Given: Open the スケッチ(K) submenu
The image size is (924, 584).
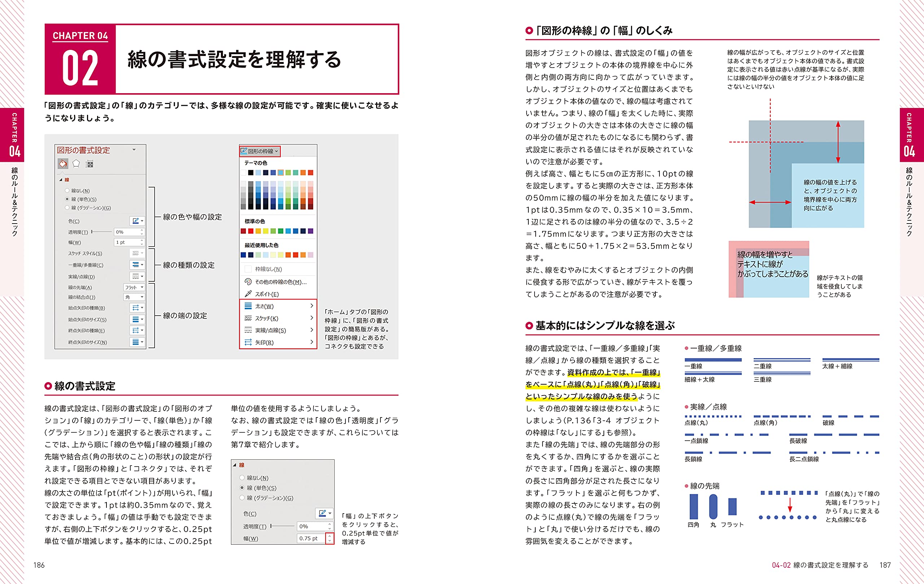Looking at the screenshot, I should (x=278, y=318).
